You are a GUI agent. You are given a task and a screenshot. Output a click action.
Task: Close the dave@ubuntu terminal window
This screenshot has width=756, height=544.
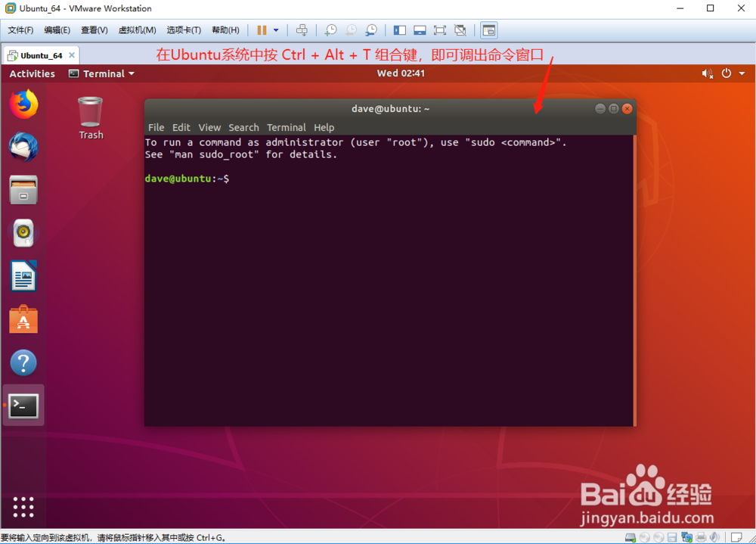pos(627,109)
